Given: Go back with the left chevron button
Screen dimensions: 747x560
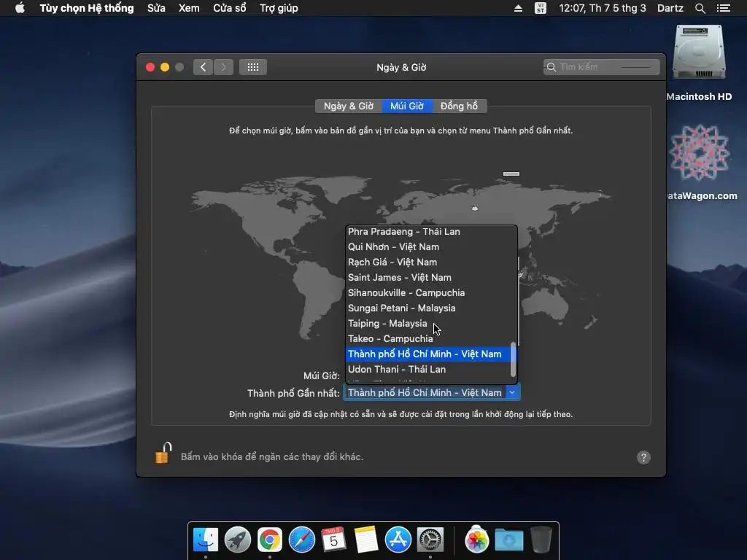Looking at the screenshot, I should (203, 67).
